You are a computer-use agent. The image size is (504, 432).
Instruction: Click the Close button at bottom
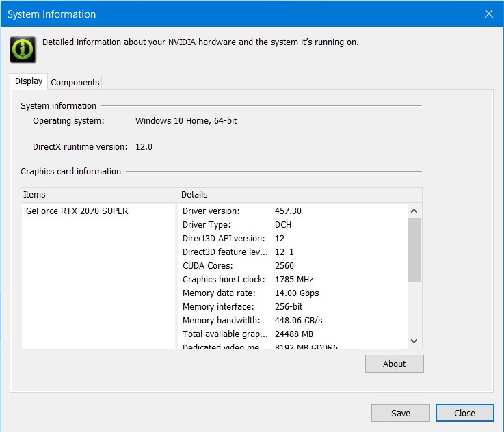point(464,413)
